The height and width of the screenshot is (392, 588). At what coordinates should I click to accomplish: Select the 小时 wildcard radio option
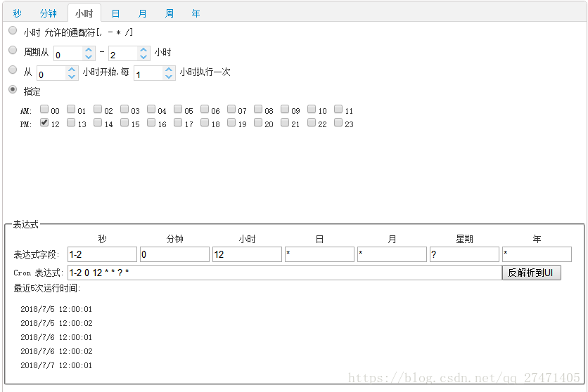tap(13, 30)
